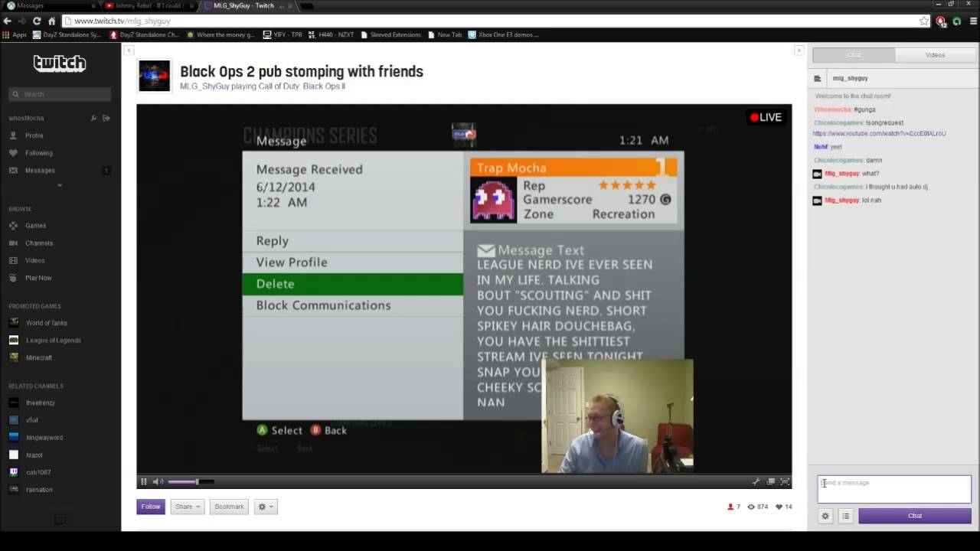Switch to the Chat tab
This screenshot has width=980, height=551.
(854, 55)
